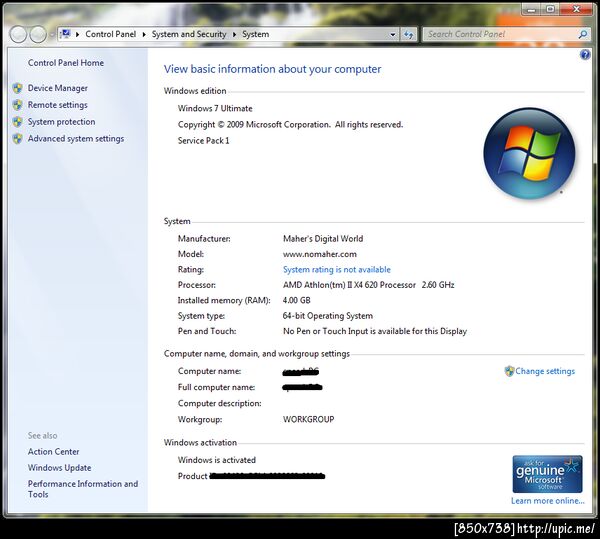Click the System protection shield icon
Image resolution: width=600 pixels, height=539 pixels.
coord(17,122)
